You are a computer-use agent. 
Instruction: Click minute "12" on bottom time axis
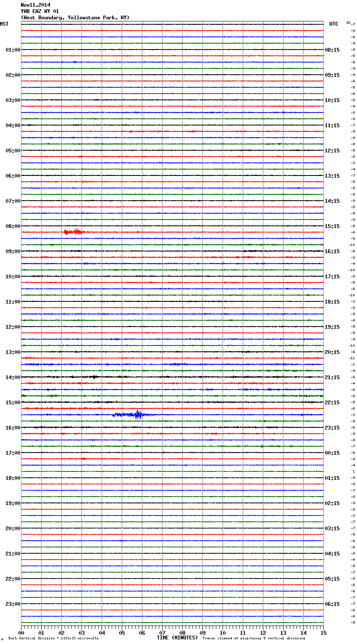click(263, 633)
